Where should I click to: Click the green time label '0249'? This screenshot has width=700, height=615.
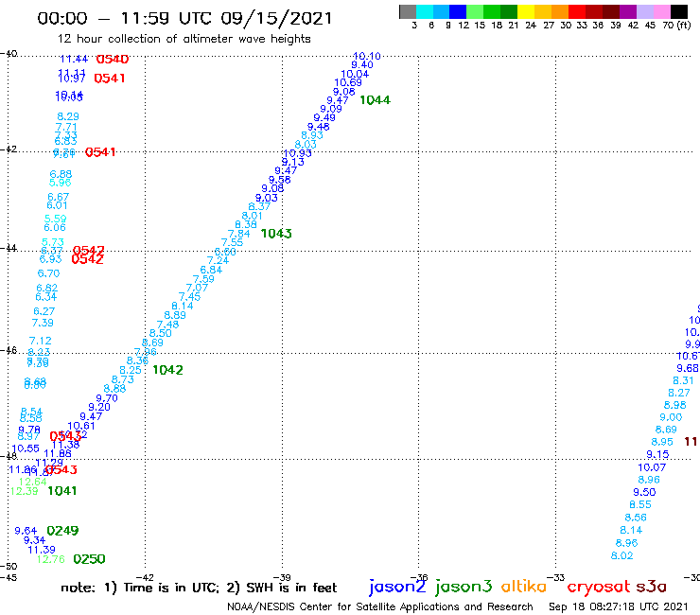62,531
